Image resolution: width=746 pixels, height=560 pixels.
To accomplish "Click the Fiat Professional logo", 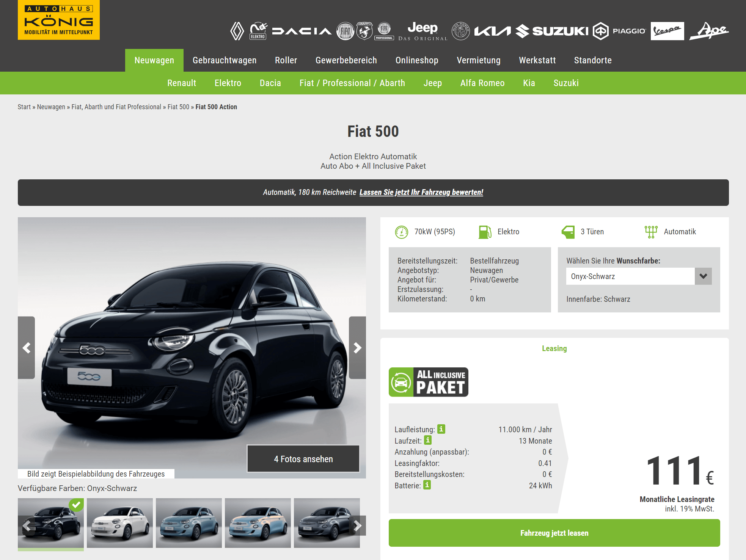I will tap(384, 31).
